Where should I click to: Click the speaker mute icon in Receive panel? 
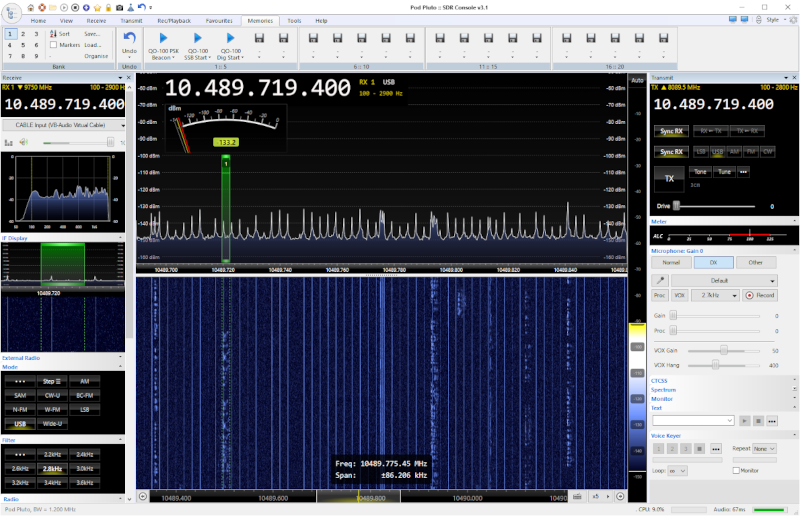(x=23, y=142)
